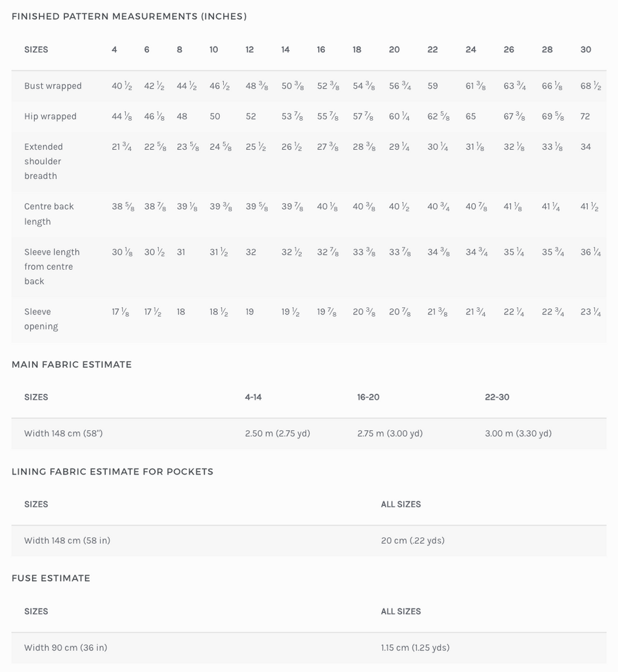Select the Sleeve length from centre back label
The height and width of the screenshot is (672, 618).
(52, 266)
